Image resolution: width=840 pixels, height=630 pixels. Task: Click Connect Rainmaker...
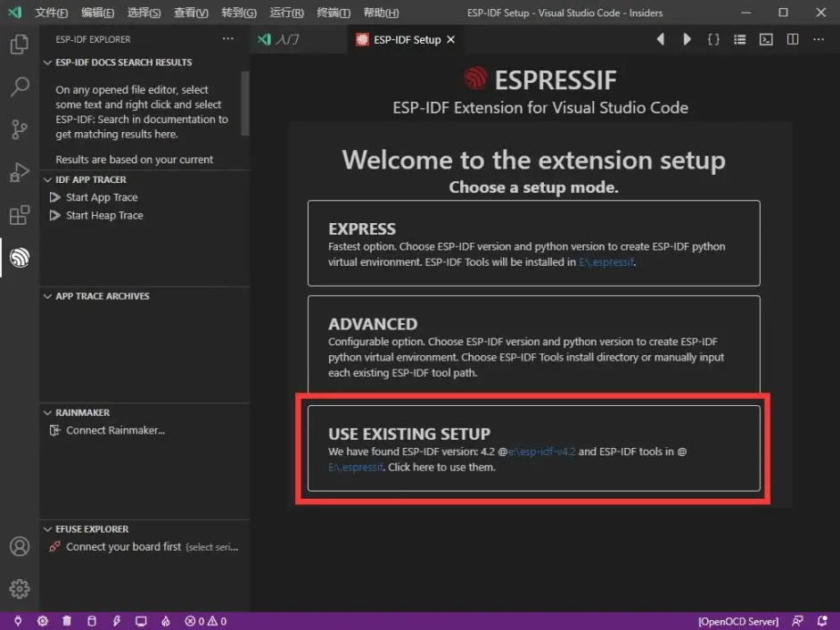pos(115,430)
